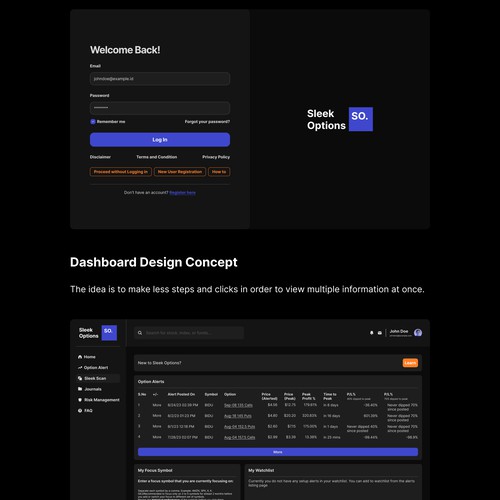
Task: Toggle the Remember me checkbox
Action: 93,122
